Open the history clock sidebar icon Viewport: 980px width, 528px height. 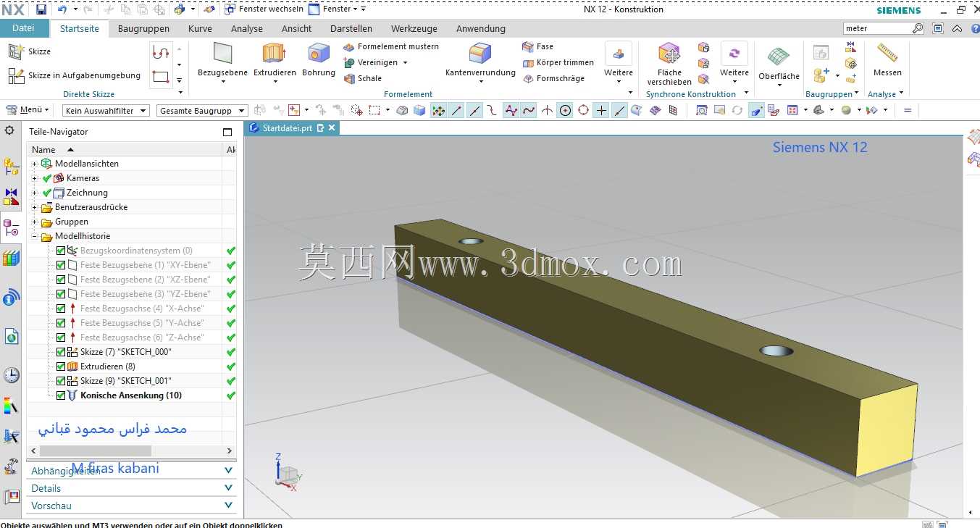(x=11, y=375)
